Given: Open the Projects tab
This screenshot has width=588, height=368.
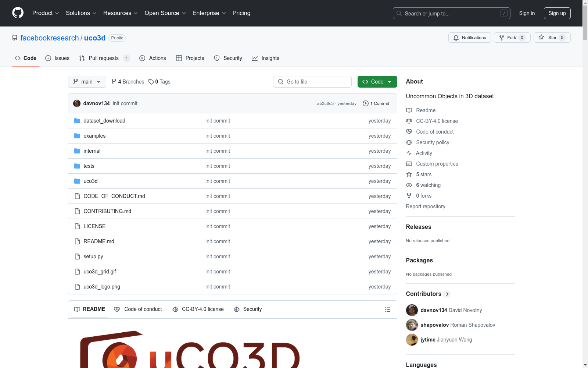Looking at the screenshot, I should 190,58.
